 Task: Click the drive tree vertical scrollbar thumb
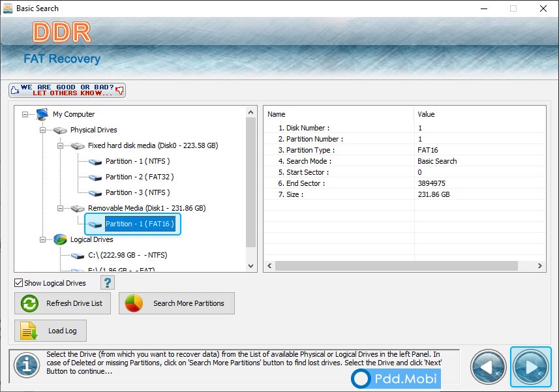click(251, 183)
